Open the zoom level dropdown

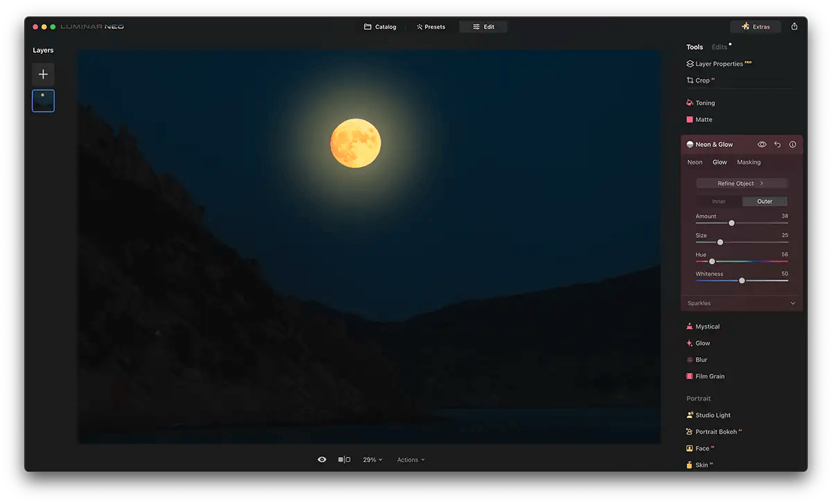[x=372, y=459]
